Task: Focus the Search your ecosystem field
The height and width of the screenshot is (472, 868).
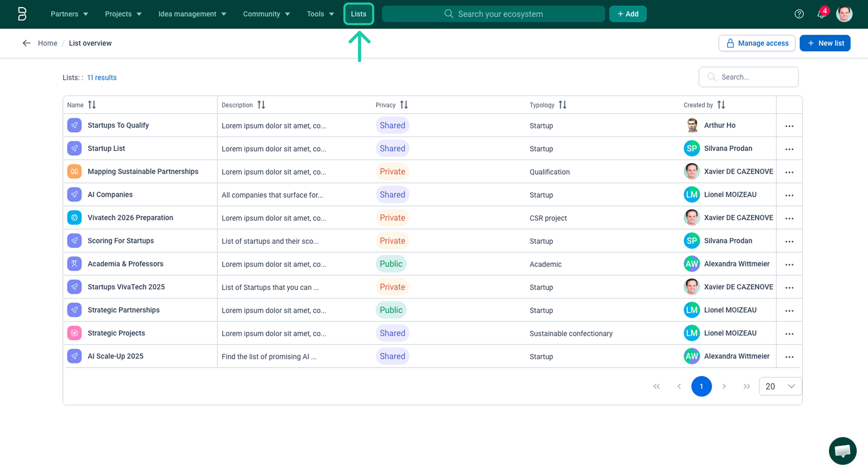Action: click(x=493, y=14)
